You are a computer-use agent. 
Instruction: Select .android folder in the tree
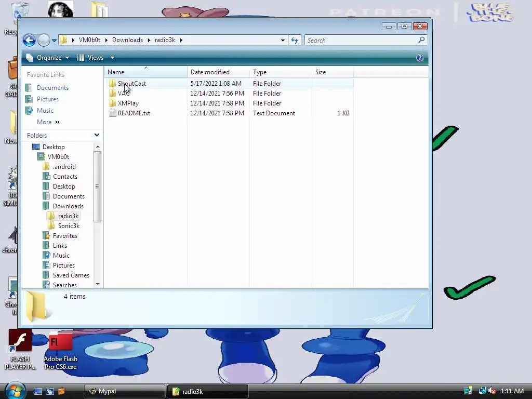64,167
